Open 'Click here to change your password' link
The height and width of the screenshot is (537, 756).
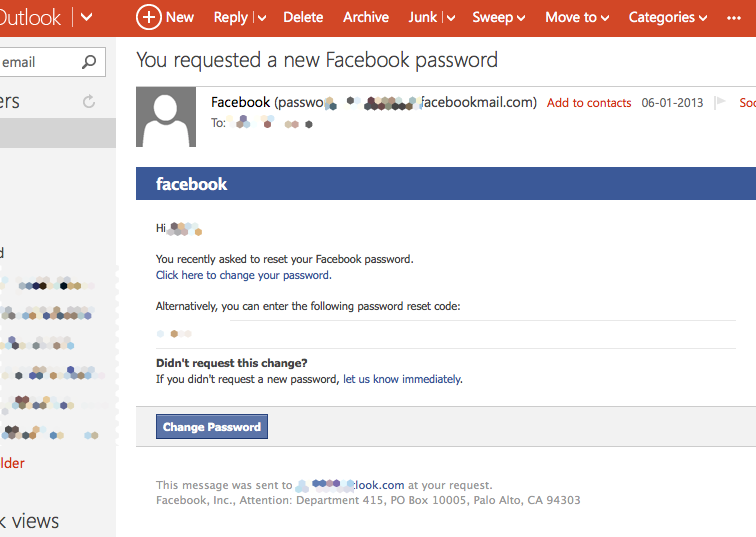coord(243,275)
